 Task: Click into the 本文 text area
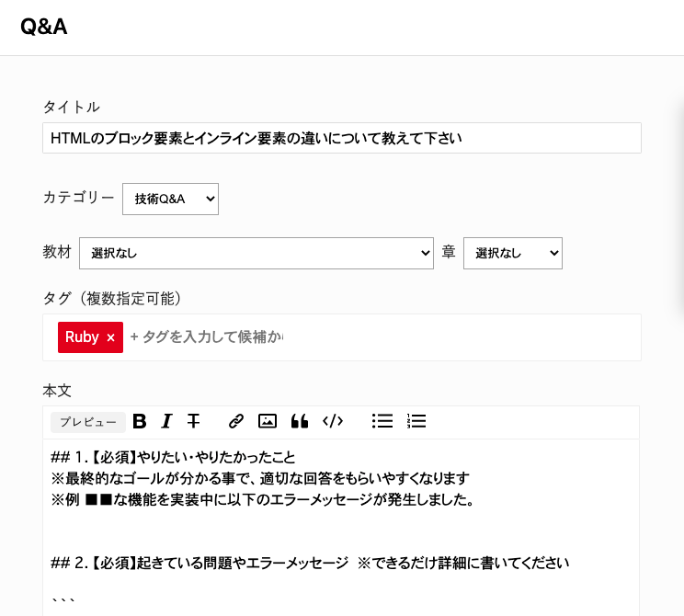tap(341, 528)
